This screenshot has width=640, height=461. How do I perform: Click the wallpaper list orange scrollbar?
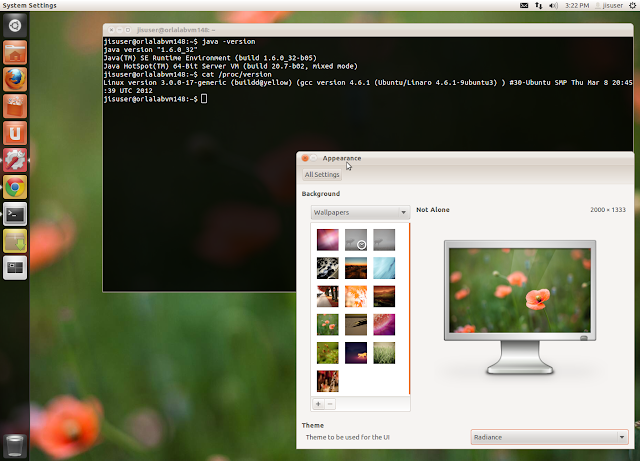(x=409, y=309)
